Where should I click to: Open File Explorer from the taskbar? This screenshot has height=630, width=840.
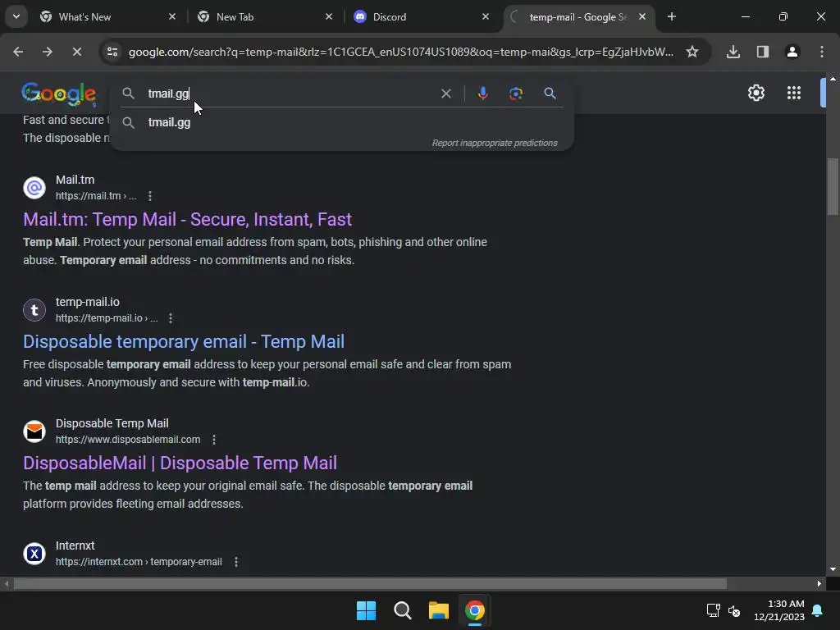(x=438, y=610)
